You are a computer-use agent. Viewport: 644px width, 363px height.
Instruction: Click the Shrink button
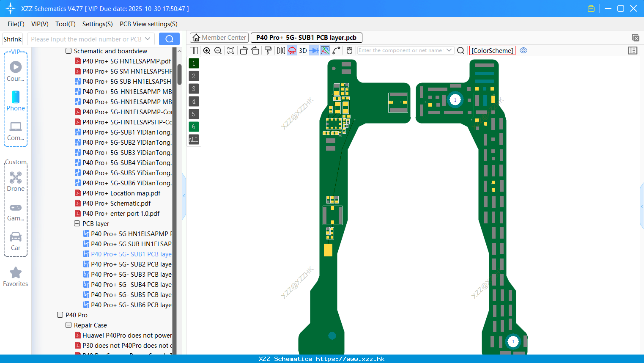[13, 39]
